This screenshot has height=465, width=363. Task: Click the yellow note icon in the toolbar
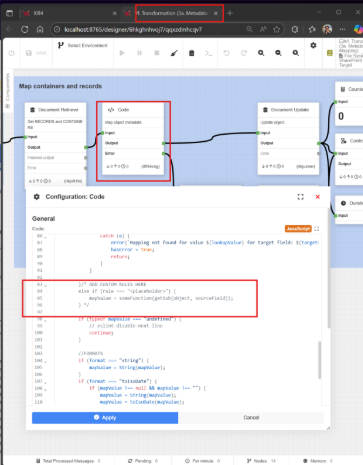pyautogui.click(x=330, y=53)
